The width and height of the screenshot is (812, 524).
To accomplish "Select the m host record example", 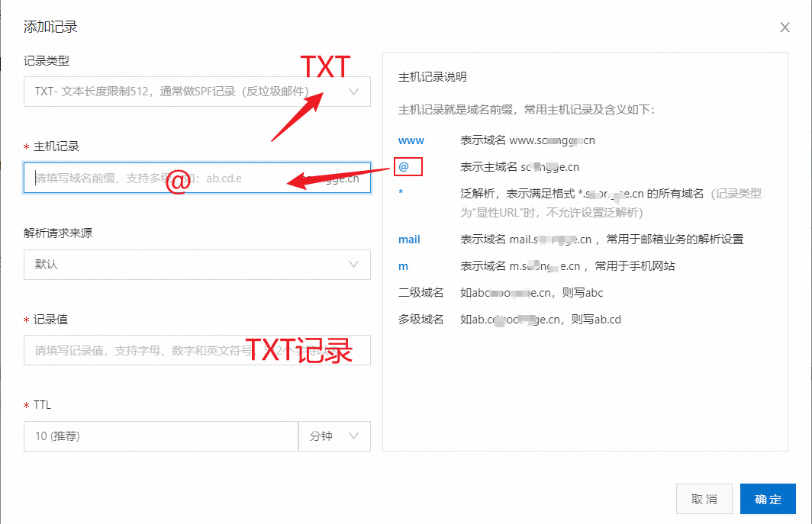I will pos(403,267).
